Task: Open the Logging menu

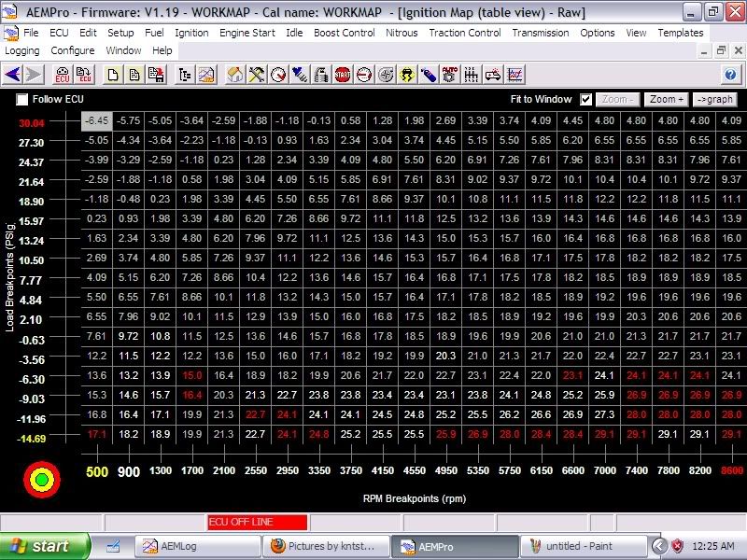Action: [x=21, y=50]
